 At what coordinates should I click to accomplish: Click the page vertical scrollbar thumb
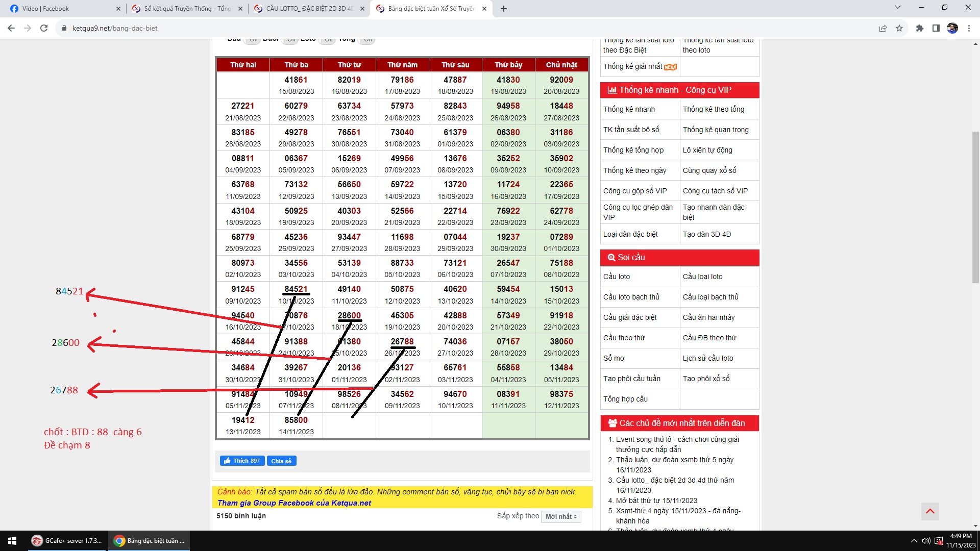point(975,207)
